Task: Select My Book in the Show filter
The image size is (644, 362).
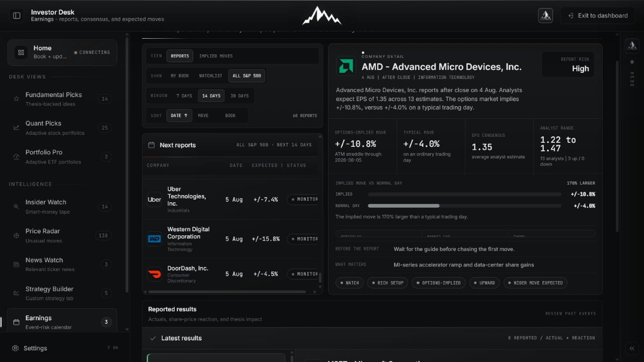Action: pyautogui.click(x=180, y=76)
